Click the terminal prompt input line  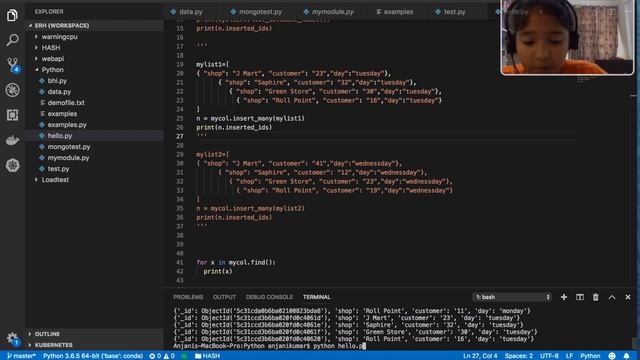(269, 346)
